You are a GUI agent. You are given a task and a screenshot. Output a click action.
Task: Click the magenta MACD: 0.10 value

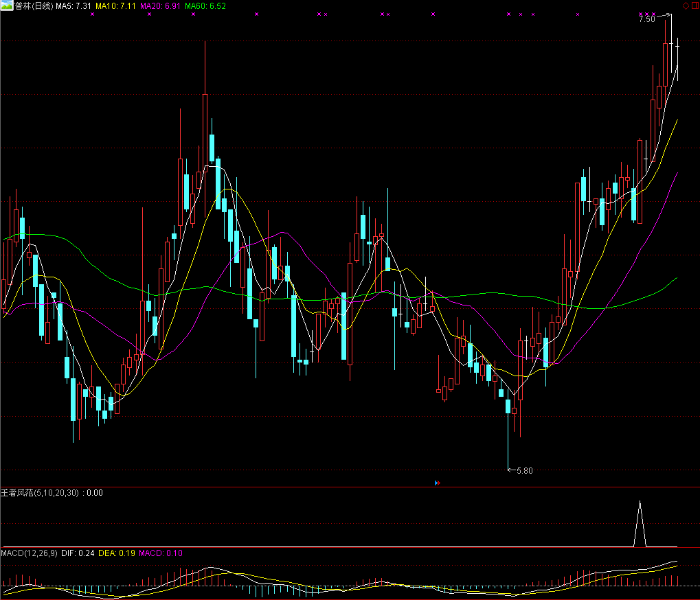[x=161, y=553]
